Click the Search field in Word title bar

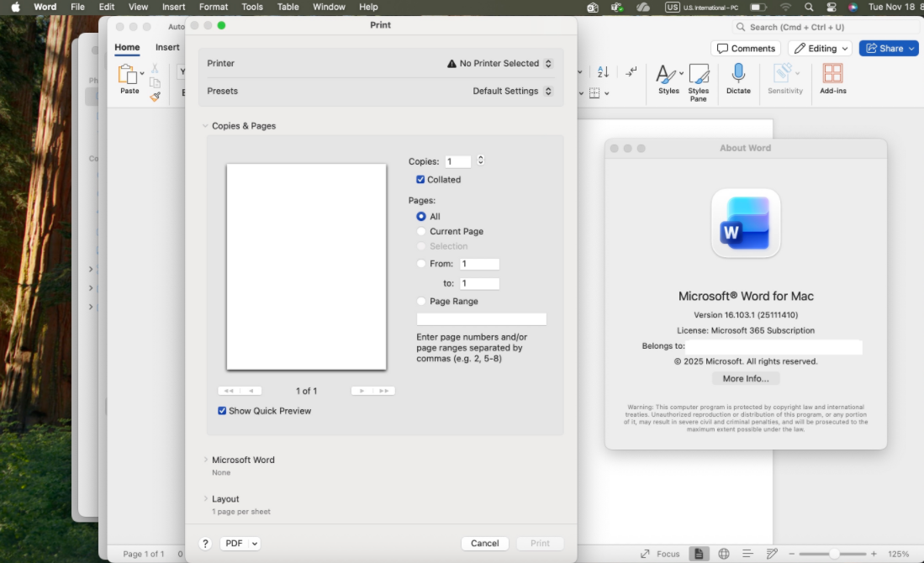825,27
